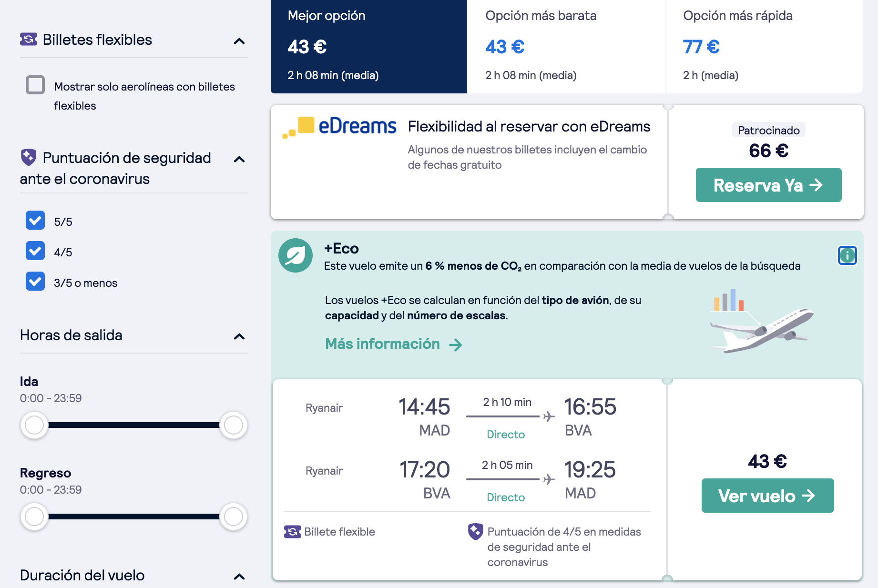
Task: Select the Mejor opción tab
Action: (x=369, y=47)
